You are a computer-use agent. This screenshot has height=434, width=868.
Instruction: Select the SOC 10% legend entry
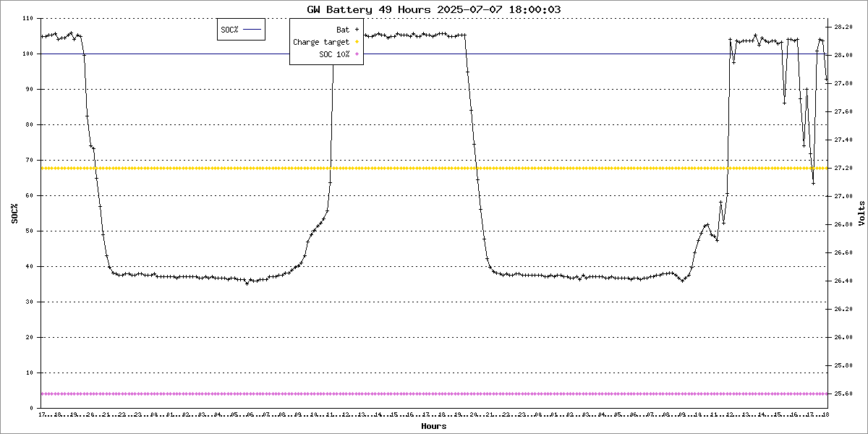coord(334,54)
